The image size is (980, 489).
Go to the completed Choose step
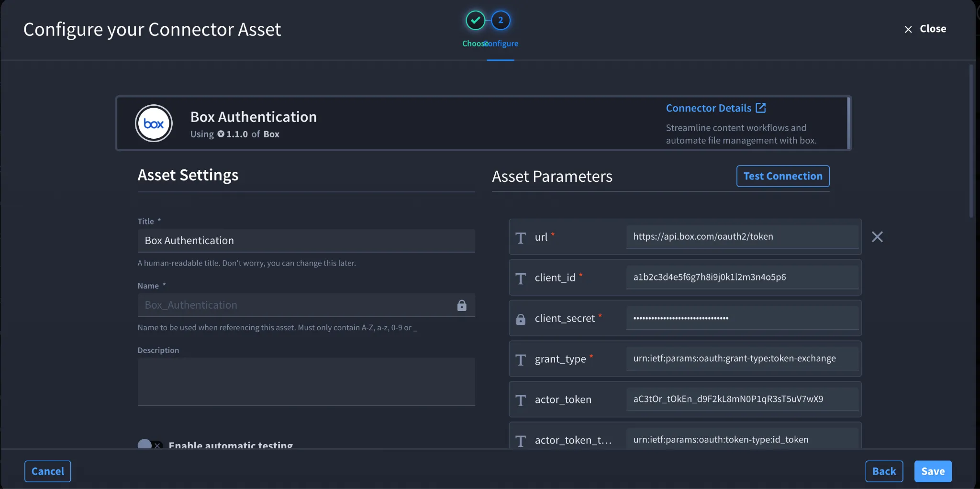point(475,20)
